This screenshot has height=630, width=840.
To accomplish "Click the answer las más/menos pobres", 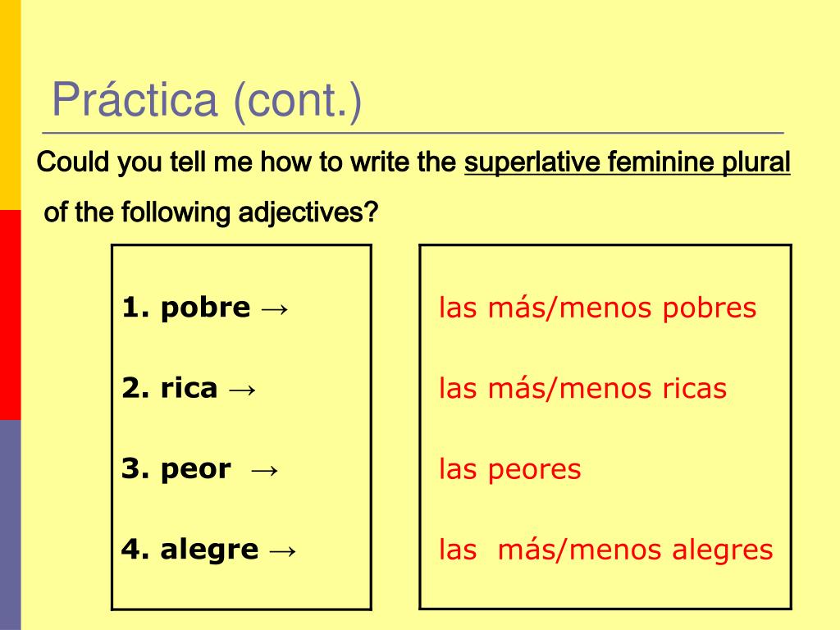I will 598,308.
